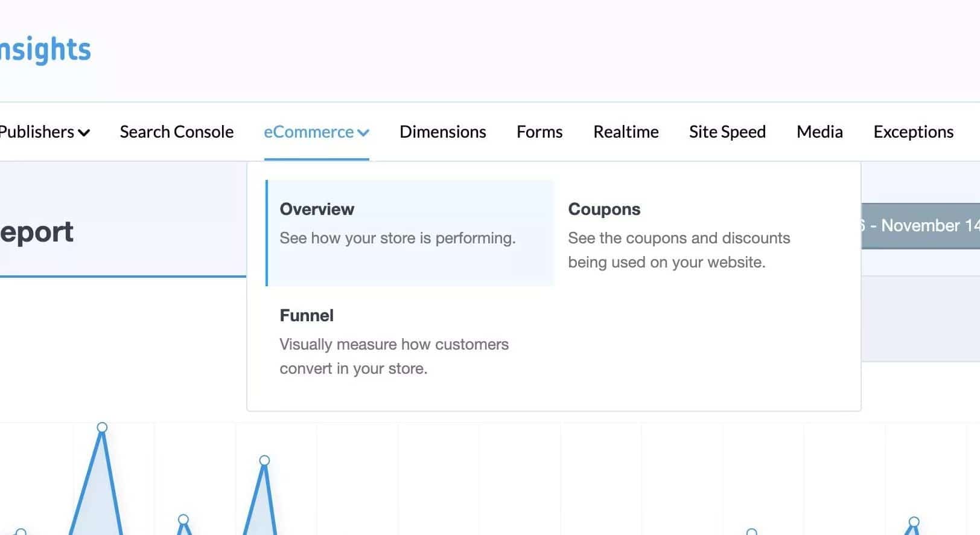980x535 pixels.
Task: Click the data point just left of the rightmost one
Action: (x=751, y=532)
